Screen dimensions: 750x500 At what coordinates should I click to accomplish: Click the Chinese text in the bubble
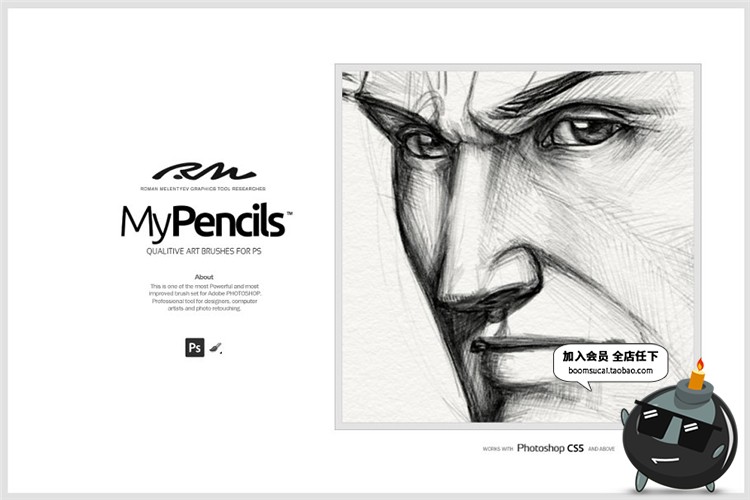(x=610, y=356)
